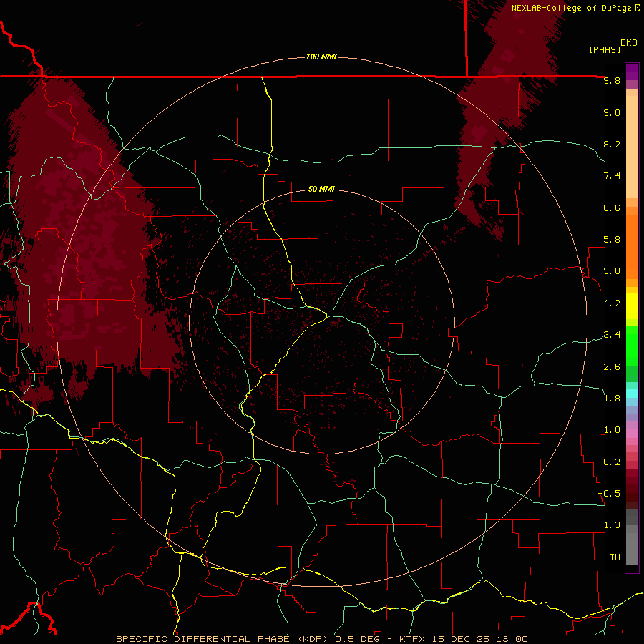644x644 pixels.
Task: Click the 5.0 legend value
Action: tap(612, 271)
